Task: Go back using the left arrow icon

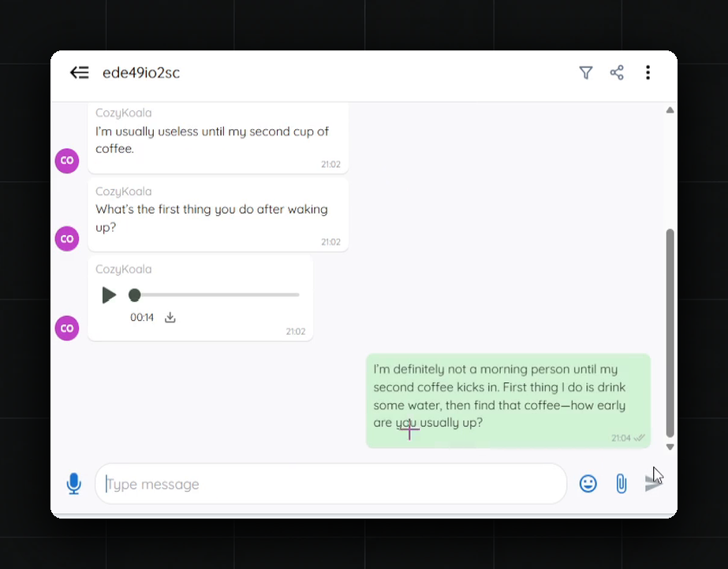Action: click(x=80, y=73)
